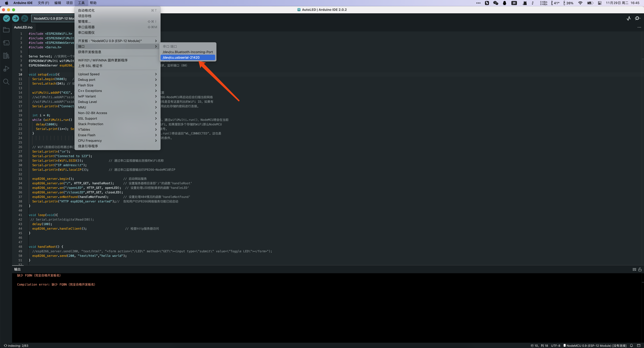Click 烧录引导程序 menu item

point(118,146)
